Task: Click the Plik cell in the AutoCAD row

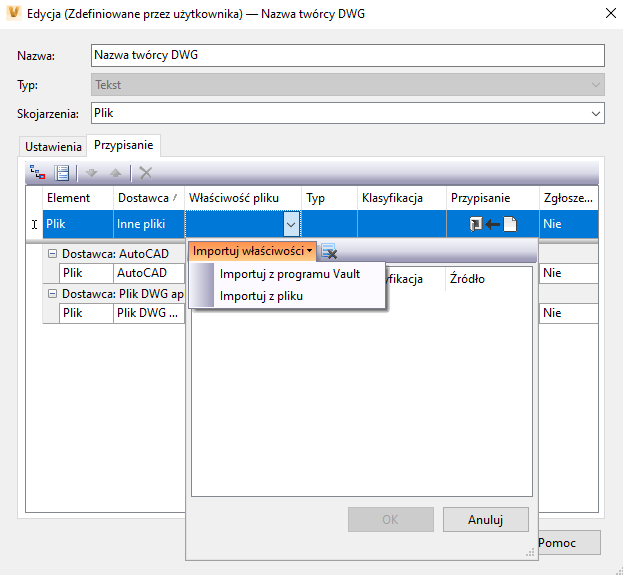Action: point(86,273)
